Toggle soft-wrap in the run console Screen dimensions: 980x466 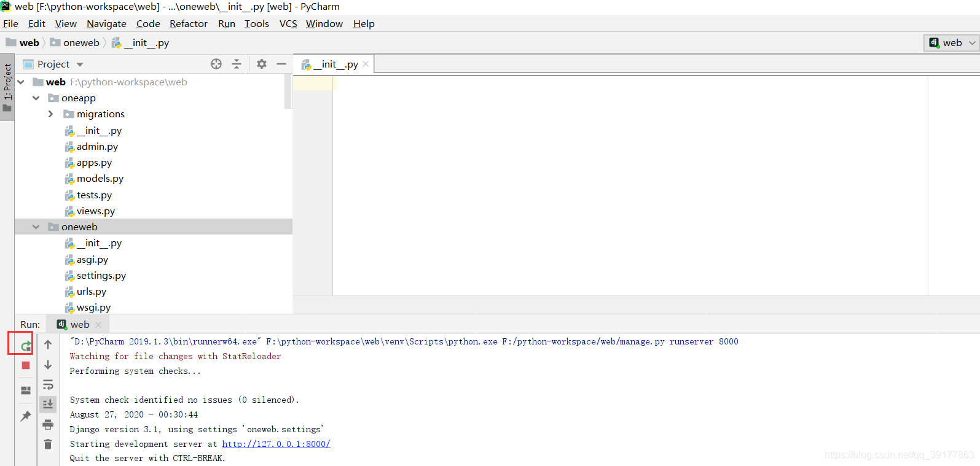click(48, 385)
